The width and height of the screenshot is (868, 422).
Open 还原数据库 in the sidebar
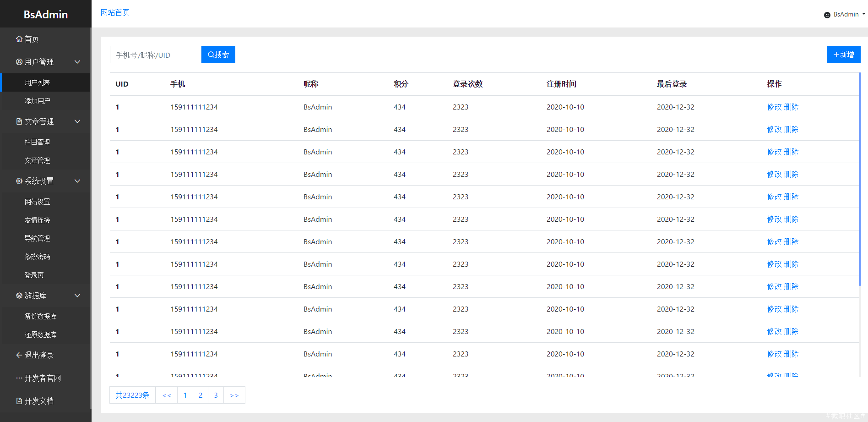tap(46, 334)
